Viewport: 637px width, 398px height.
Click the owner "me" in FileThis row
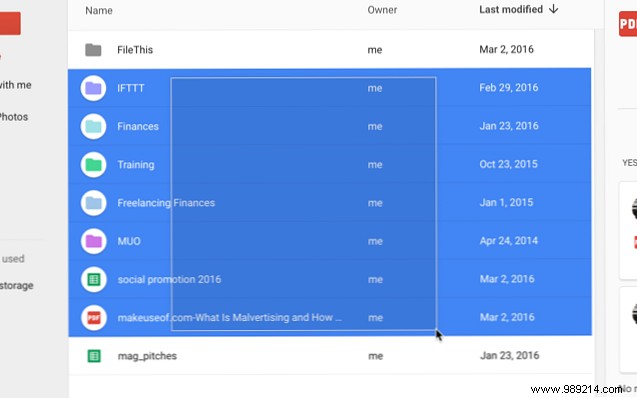click(x=375, y=50)
